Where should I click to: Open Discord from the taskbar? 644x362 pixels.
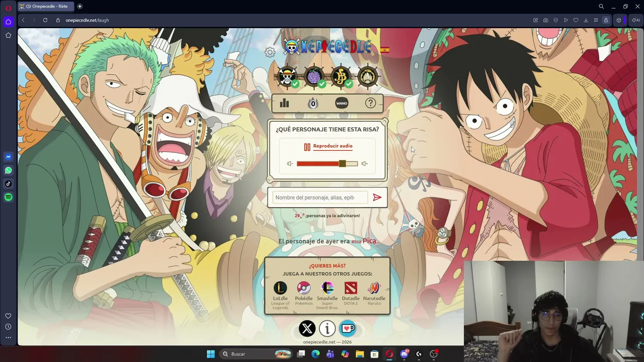404,354
